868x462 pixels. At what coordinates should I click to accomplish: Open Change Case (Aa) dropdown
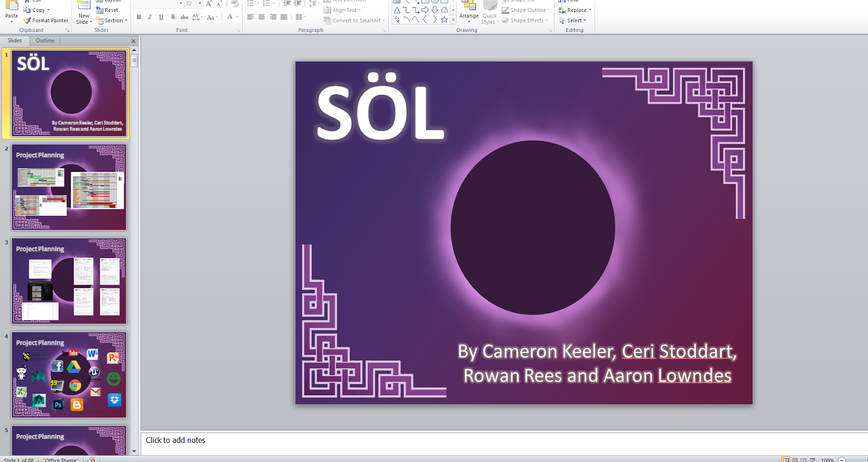212,17
